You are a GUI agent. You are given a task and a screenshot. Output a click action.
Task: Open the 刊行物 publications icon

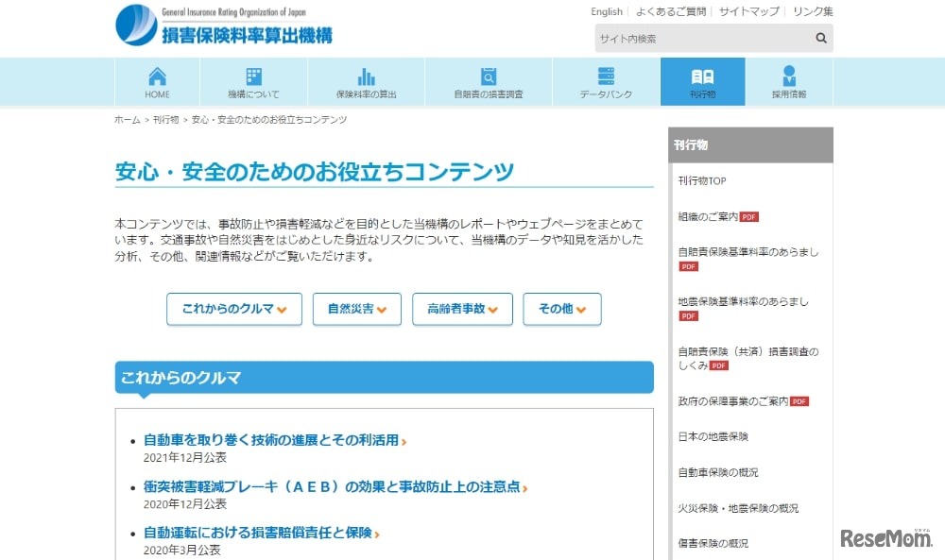pyautogui.click(x=702, y=83)
